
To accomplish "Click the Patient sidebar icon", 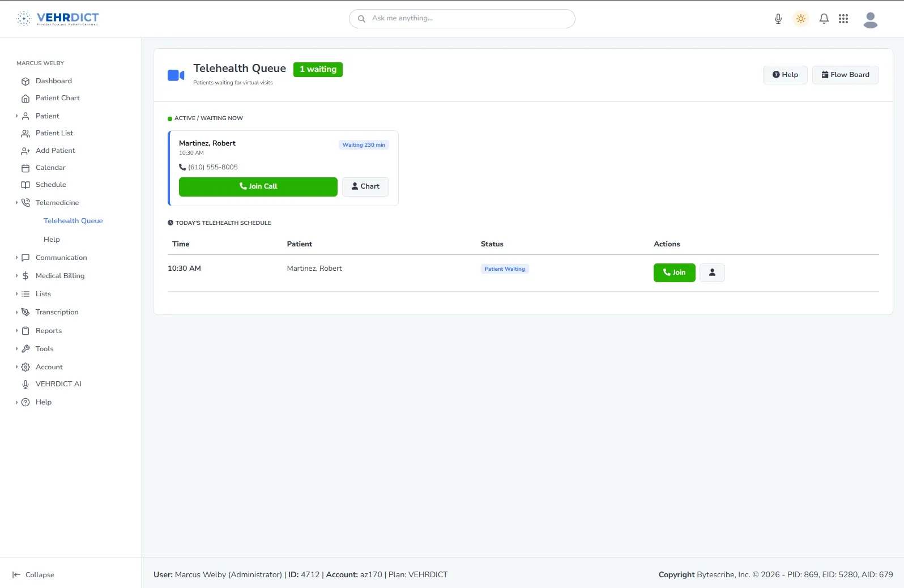I will click(x=25, y=116).
